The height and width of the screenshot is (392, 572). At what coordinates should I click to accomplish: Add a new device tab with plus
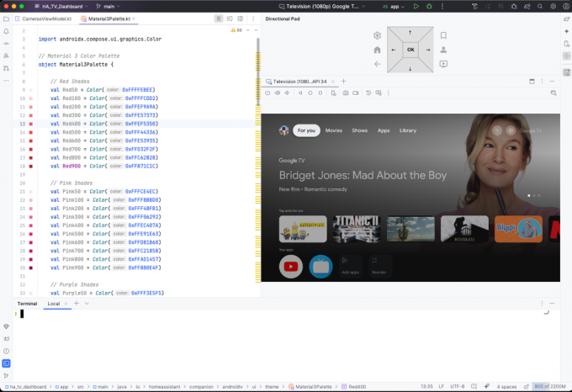pyautogui.click(x=343, y=82)
